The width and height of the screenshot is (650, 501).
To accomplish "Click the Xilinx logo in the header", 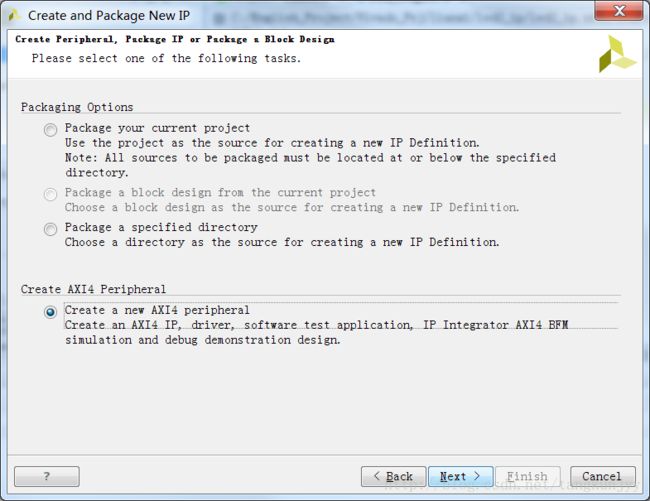I will coord(617,54).
